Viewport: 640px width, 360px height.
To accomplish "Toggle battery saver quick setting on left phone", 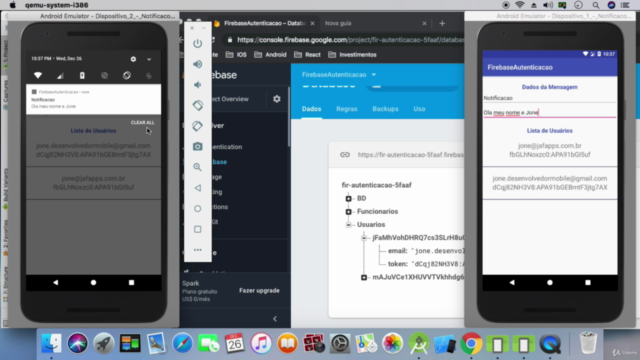I will point(82,76).
